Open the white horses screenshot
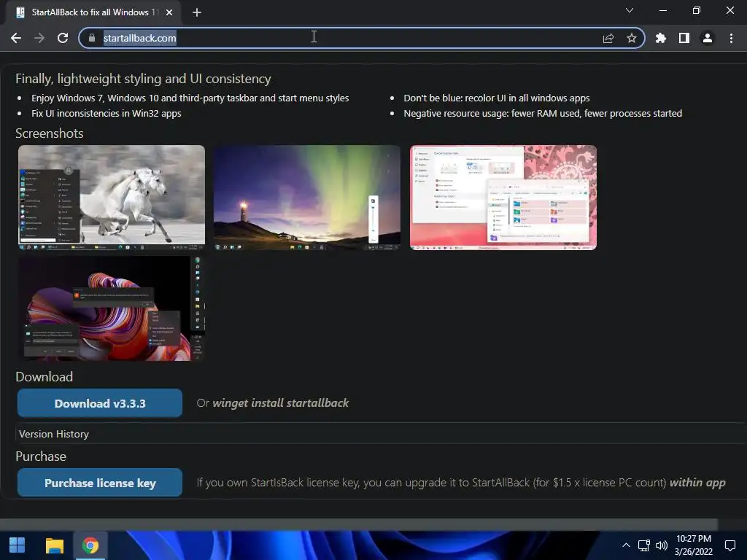The width and height of the screenshot is (747, 560). 112,197
